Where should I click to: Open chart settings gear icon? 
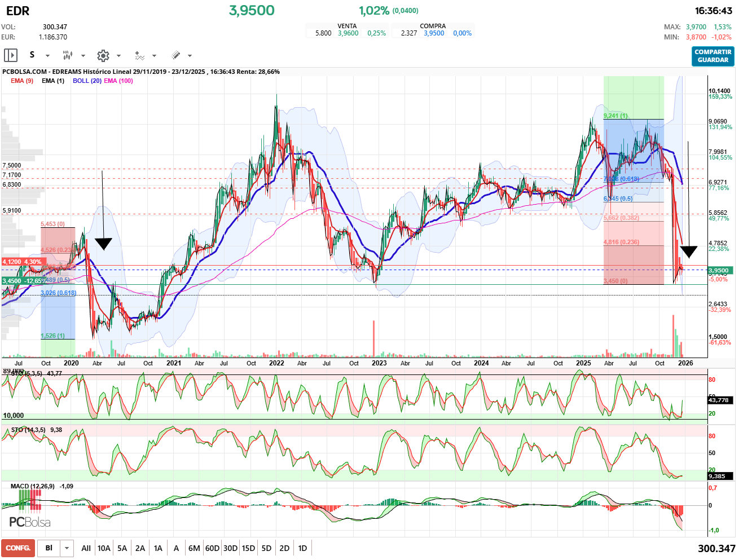(x=103, y=55)
